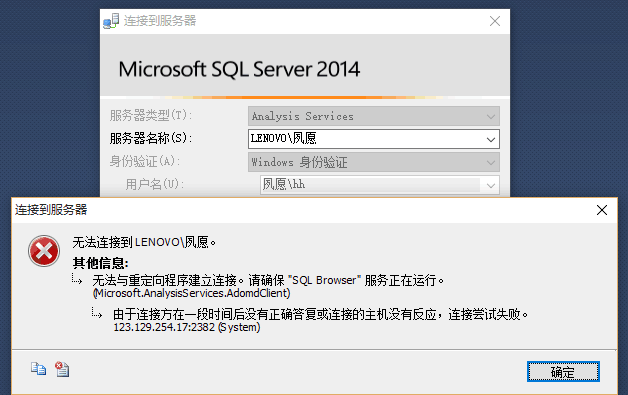Click the server connection icon in the title bar
The height and width of the screenshot is (395, 628).
(x=111, y=21)
